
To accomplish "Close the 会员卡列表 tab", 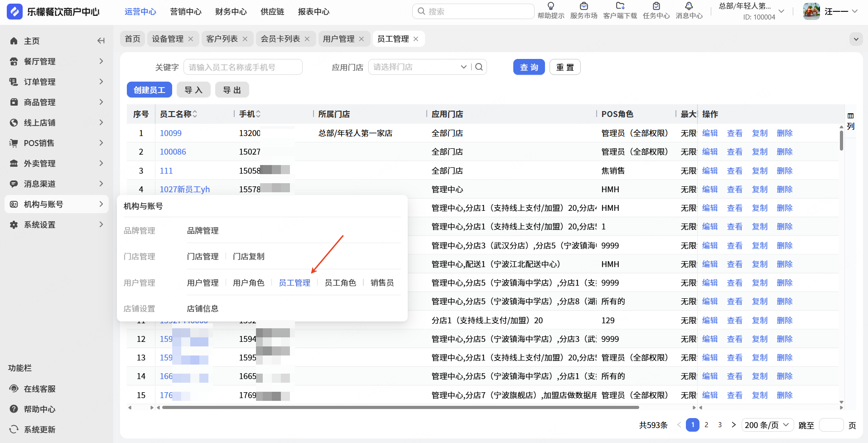I will [x=307, y=39].
